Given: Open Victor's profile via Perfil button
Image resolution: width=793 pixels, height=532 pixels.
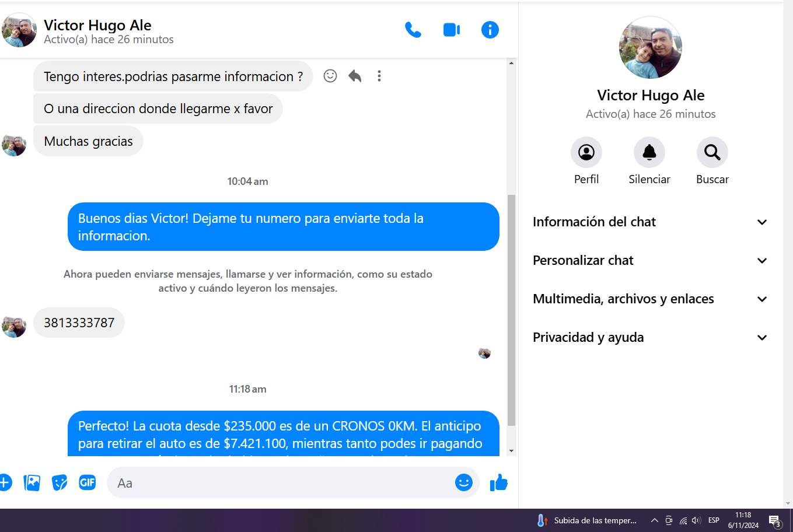Looking at the screenshot, I should (586, 153).
